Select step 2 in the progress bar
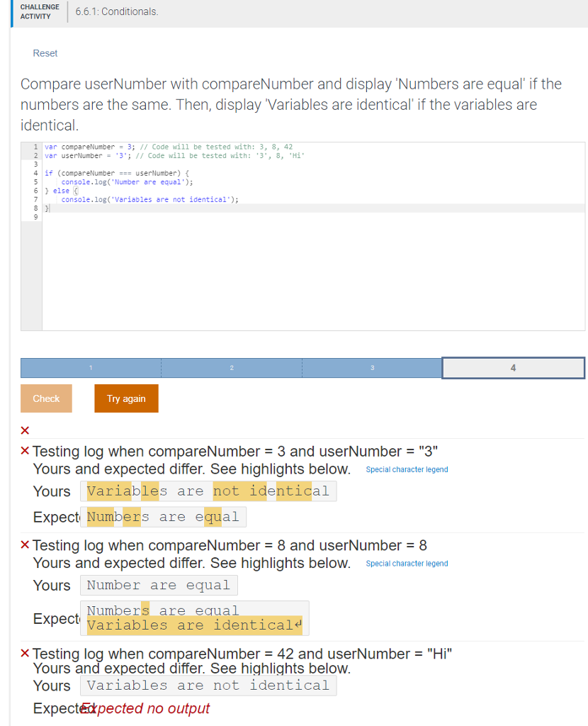588x726 pixels. pyautogui.click(x=232, y=367)
